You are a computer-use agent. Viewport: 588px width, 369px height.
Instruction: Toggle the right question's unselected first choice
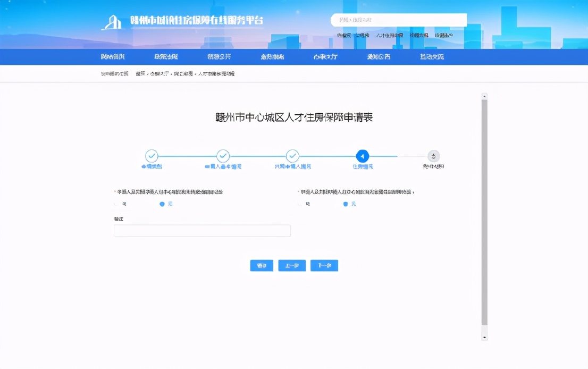coord(300,203)
